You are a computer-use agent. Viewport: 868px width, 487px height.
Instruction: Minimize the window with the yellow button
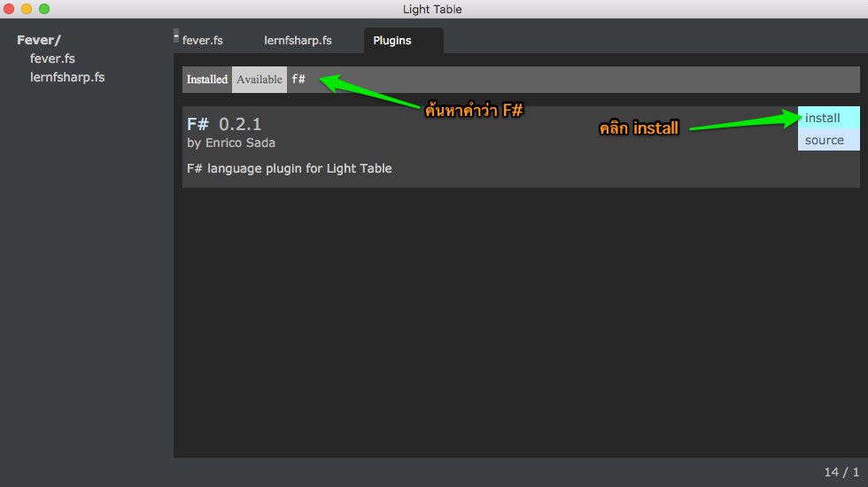pos(27,9)
